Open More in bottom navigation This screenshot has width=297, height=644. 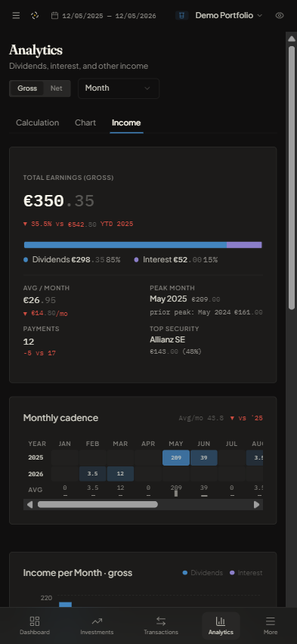click(x=271, y=626)
